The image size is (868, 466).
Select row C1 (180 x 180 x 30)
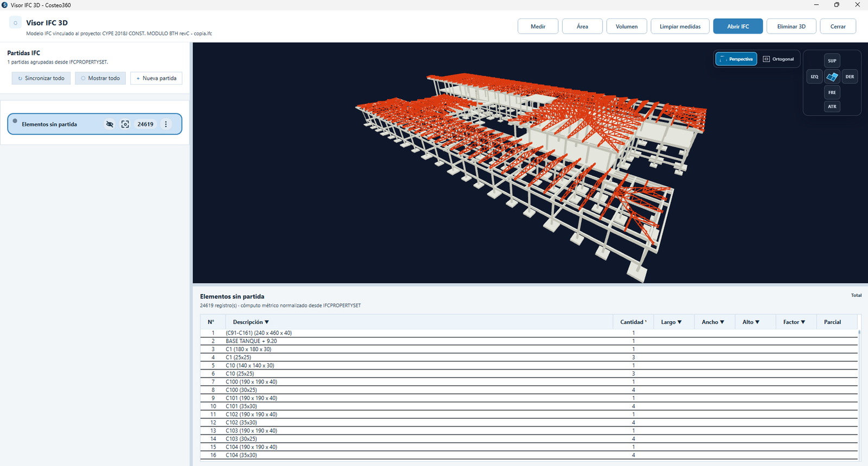pyautogui.click(x=529, y=349)
